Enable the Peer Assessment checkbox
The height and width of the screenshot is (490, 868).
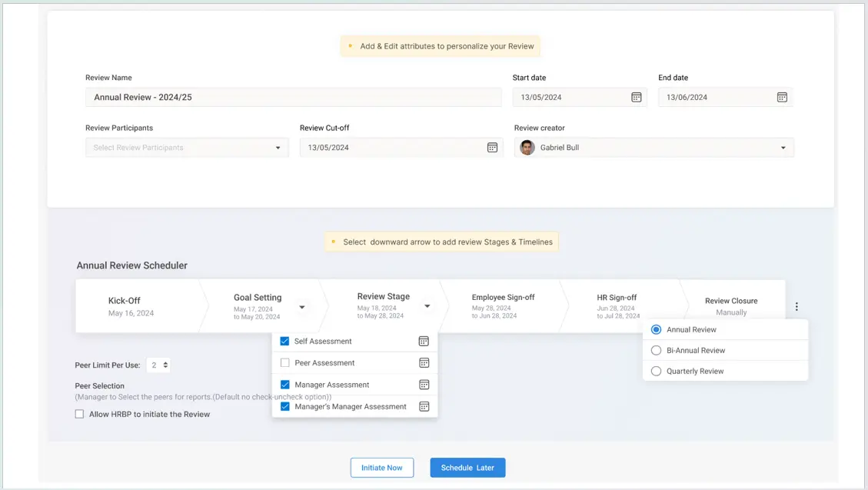tap(285, 363)
